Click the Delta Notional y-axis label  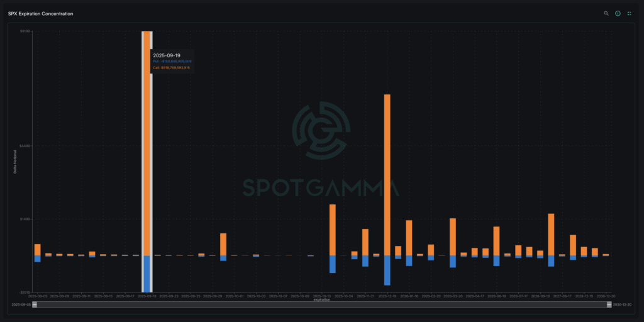point(14,162)
